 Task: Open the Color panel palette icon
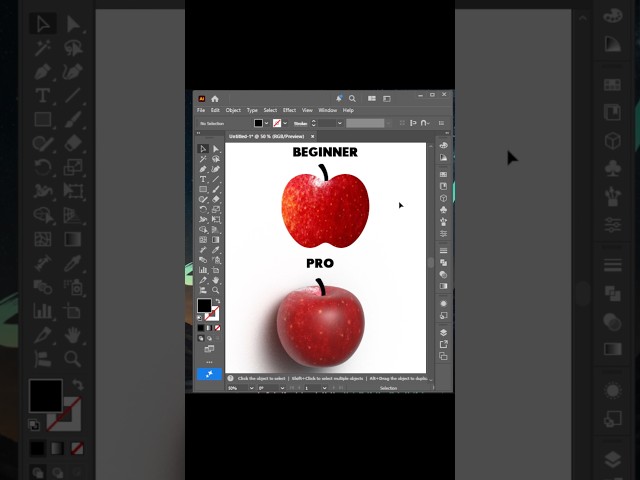point(443,146)
